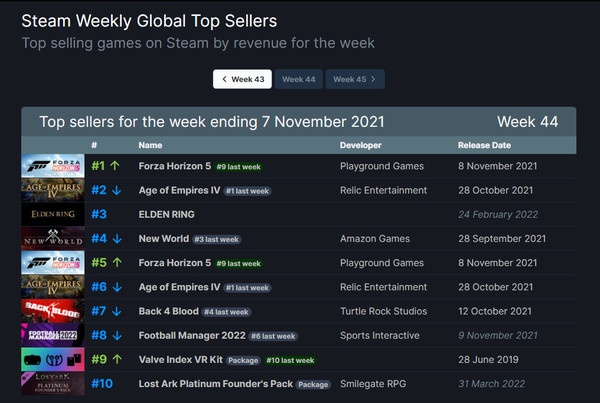Open the Valve Index VR Kit title link
The height and width of the screenshot is (403, 600).
181,360
